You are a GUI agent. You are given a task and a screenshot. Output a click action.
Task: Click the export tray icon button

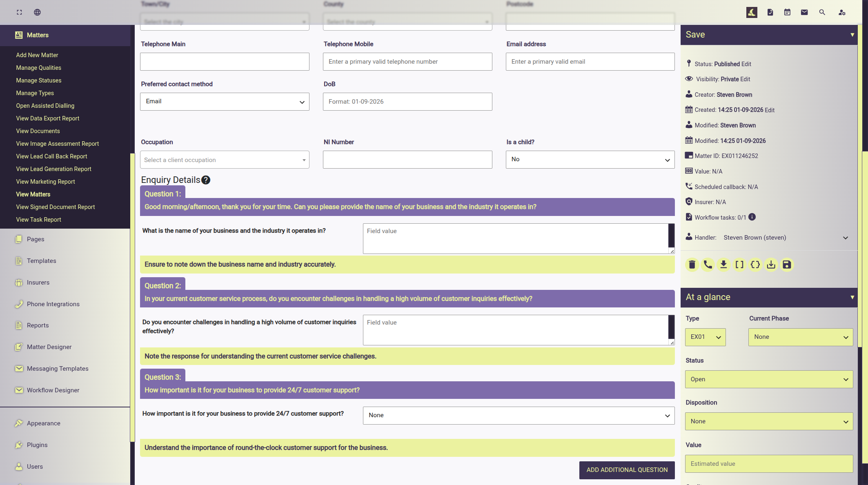click(771, 265)
